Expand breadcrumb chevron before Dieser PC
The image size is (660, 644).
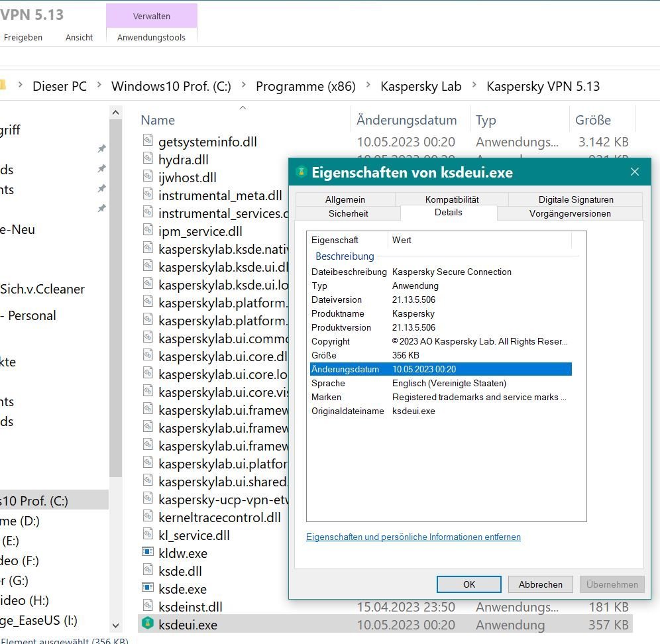(x=20, y=85)
